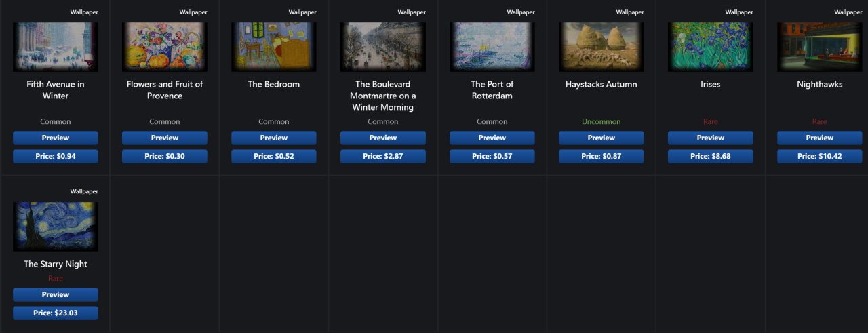Open The Port of Rotterdam thumbnail
The width and height of the screenshot is (868, 333).
click(492, 47)
